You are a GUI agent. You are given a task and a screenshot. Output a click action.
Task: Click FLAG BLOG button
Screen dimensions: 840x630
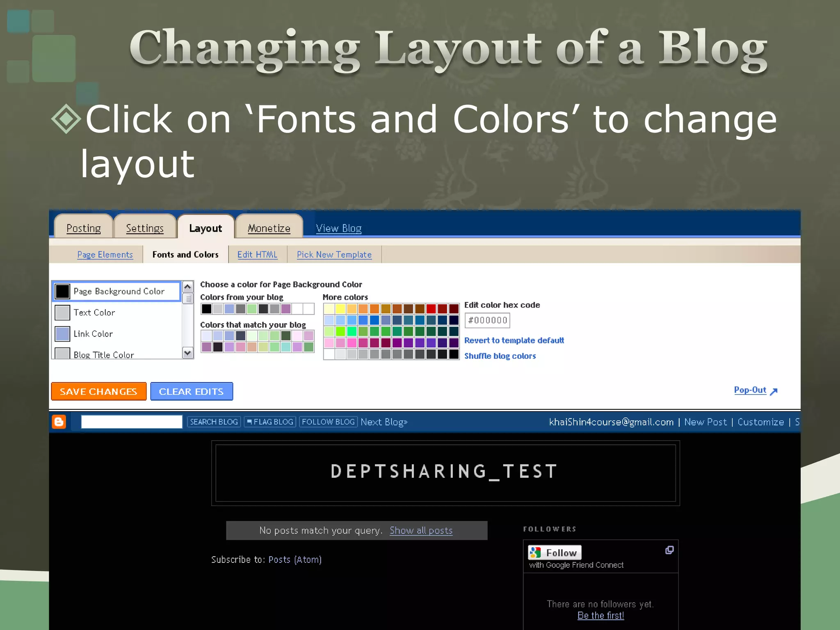click(x=270, y=422)
